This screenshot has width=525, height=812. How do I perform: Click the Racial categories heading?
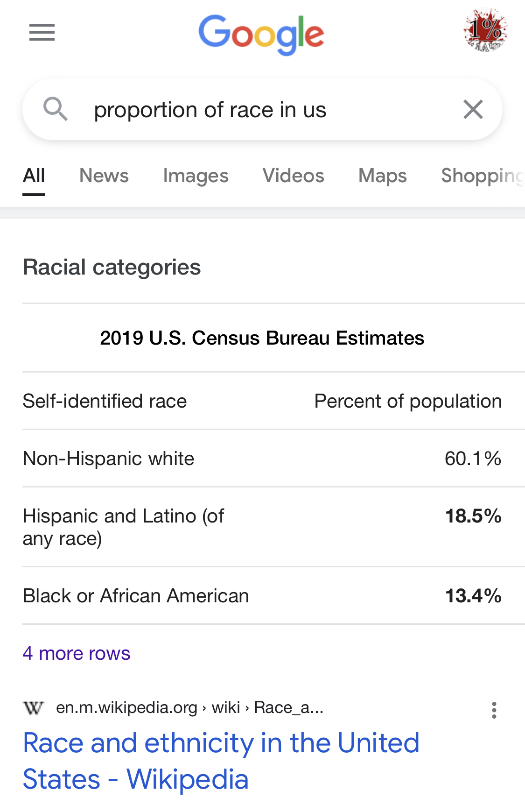coord(112,268)
